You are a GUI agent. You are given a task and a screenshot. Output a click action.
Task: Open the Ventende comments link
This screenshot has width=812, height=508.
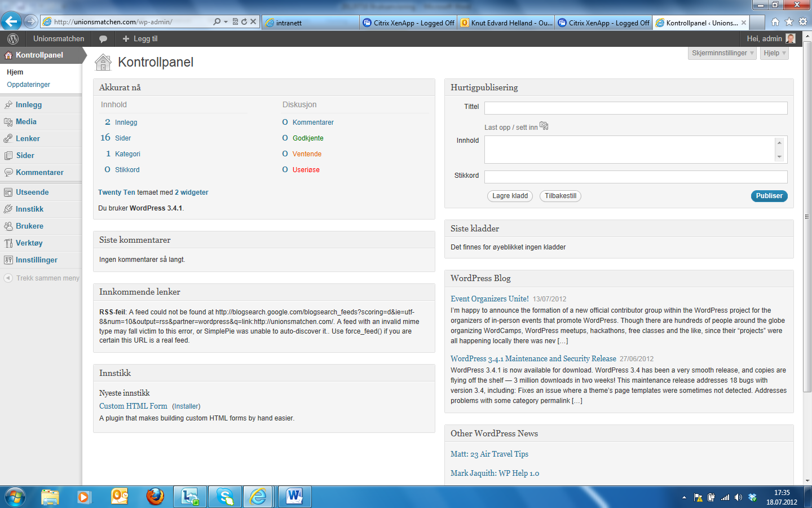pos(307,154)
